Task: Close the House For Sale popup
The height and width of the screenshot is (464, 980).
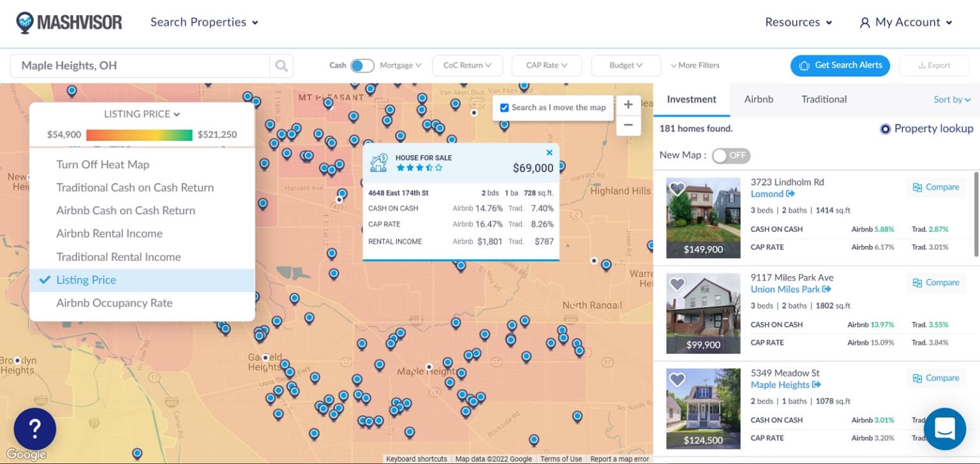Action: point(549,152)
